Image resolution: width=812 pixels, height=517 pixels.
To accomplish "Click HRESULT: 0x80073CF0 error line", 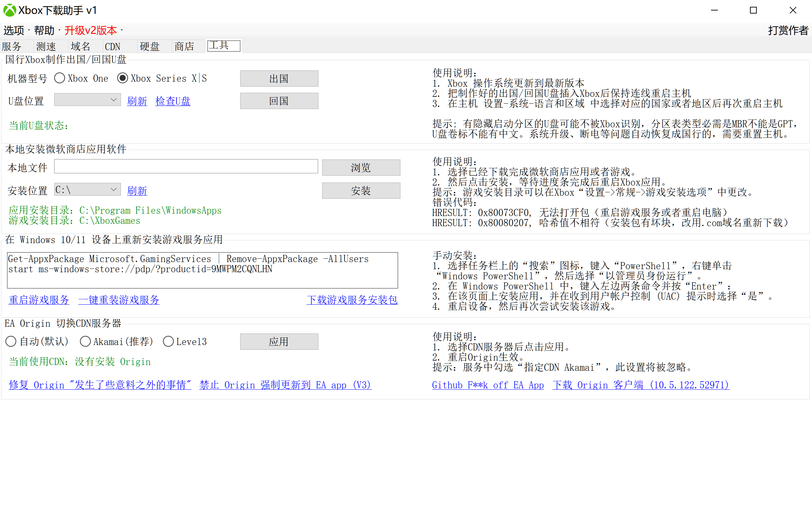I will coord(580,213).
